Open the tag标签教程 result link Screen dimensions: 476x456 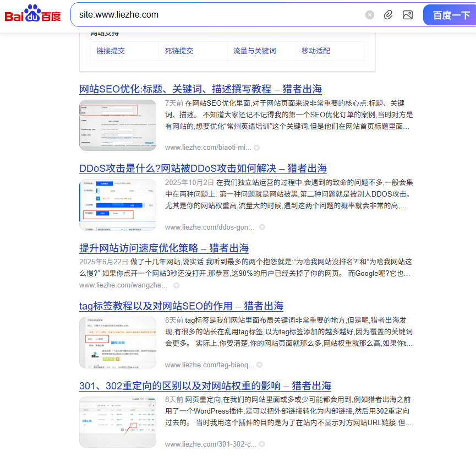(181, 306)
